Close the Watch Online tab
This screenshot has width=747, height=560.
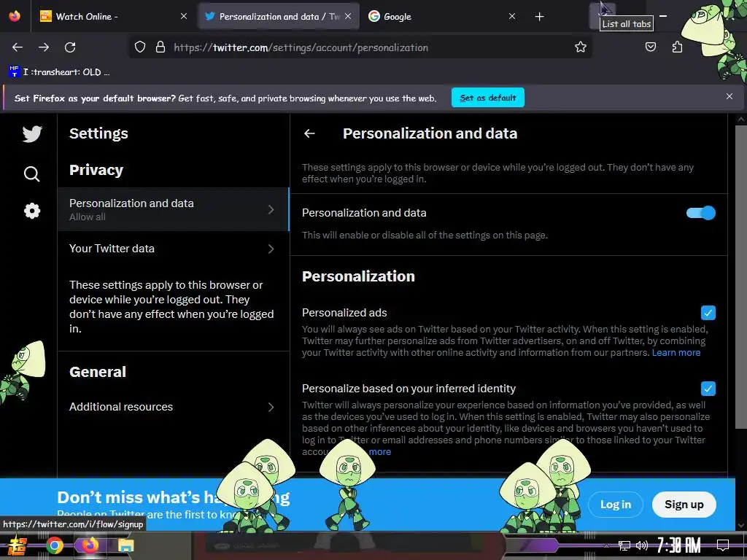[x=184, y=16]
